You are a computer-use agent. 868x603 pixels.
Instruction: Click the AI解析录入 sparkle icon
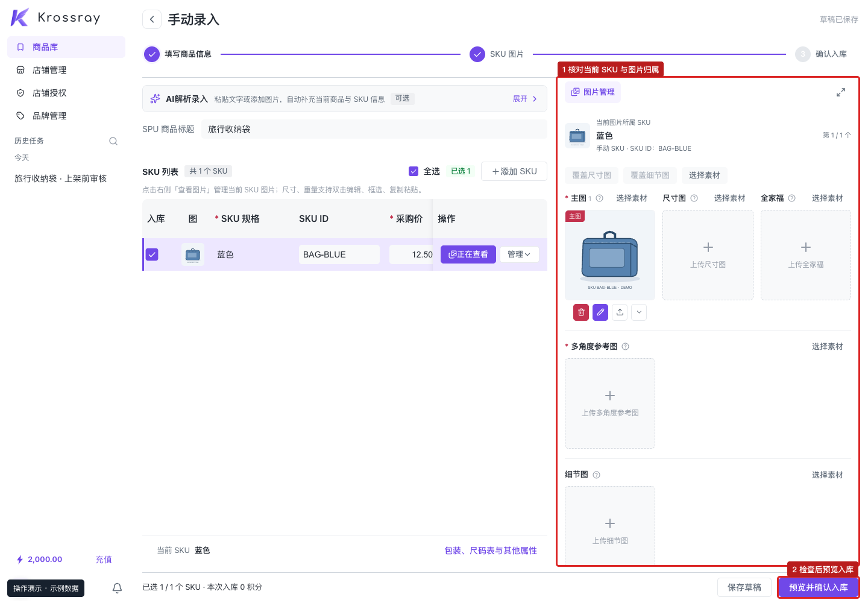point(155,99)
